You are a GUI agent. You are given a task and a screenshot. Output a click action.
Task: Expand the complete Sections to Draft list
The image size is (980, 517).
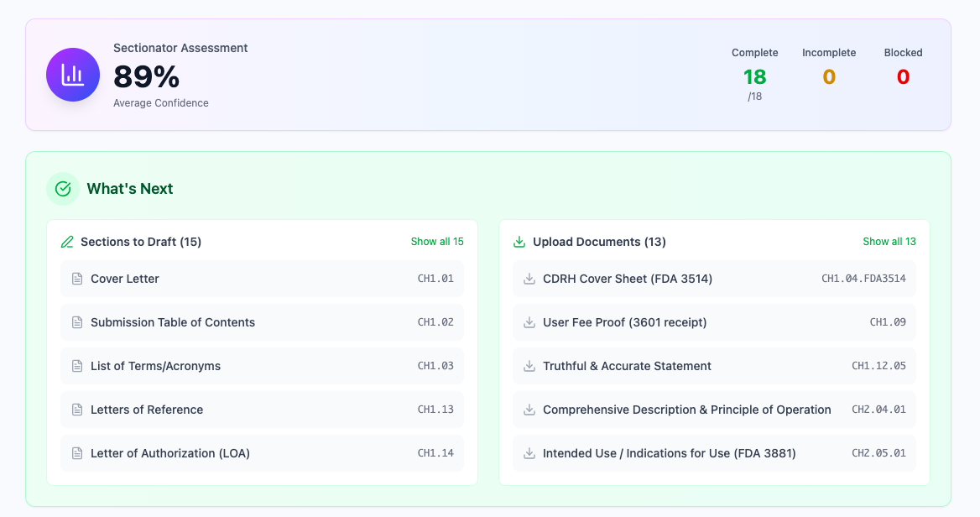click(x=437, y=241)
